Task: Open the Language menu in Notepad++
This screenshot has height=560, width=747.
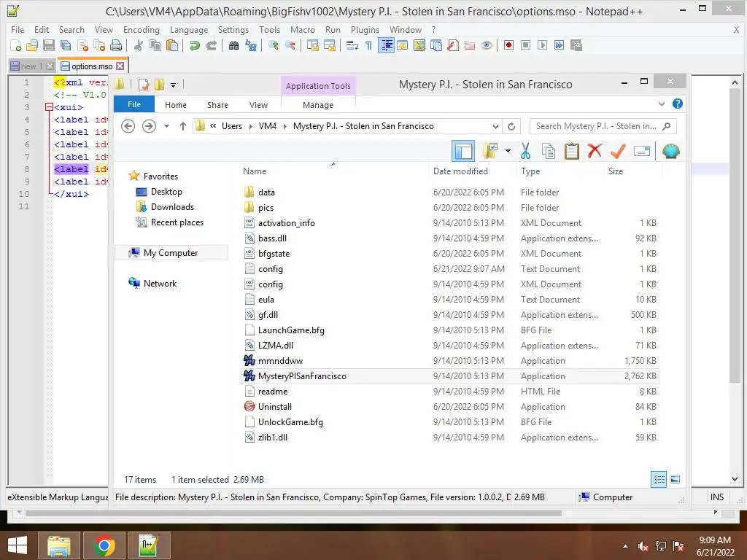Action: (x=189, y=29)
